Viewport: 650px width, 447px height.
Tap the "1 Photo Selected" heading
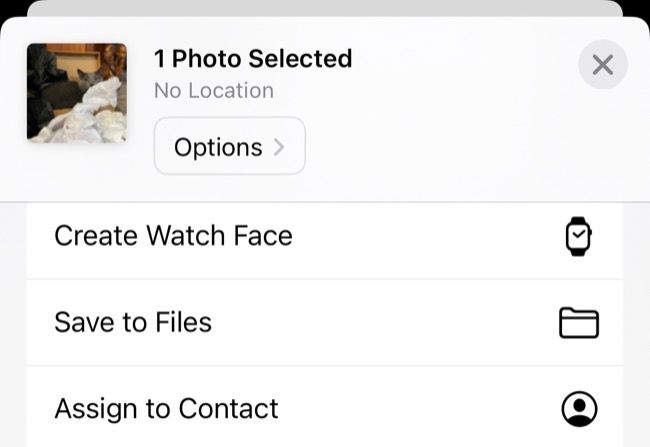[252, 59]
